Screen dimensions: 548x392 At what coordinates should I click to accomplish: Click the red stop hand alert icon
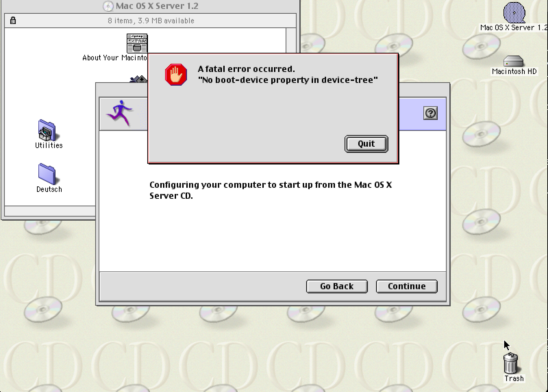(176, 74)
